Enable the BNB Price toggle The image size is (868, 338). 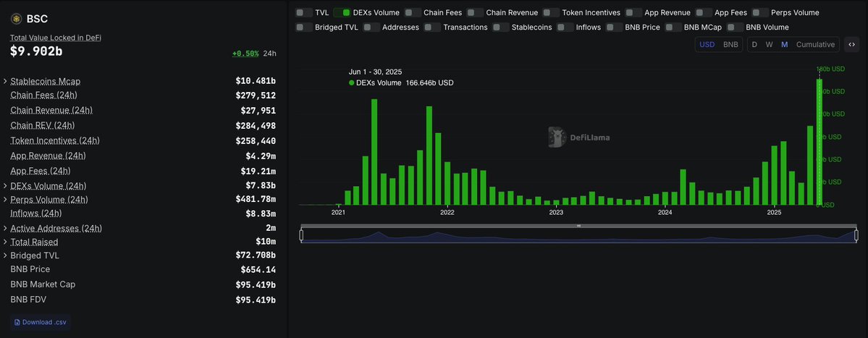(614, 28)
